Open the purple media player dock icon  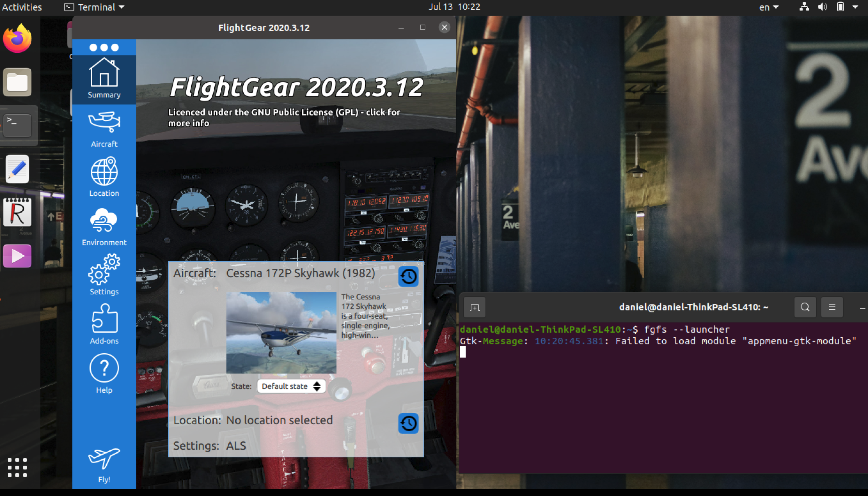17,256
